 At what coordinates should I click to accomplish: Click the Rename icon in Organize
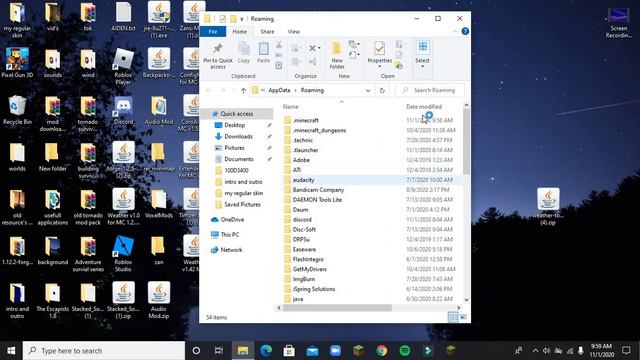313,62
